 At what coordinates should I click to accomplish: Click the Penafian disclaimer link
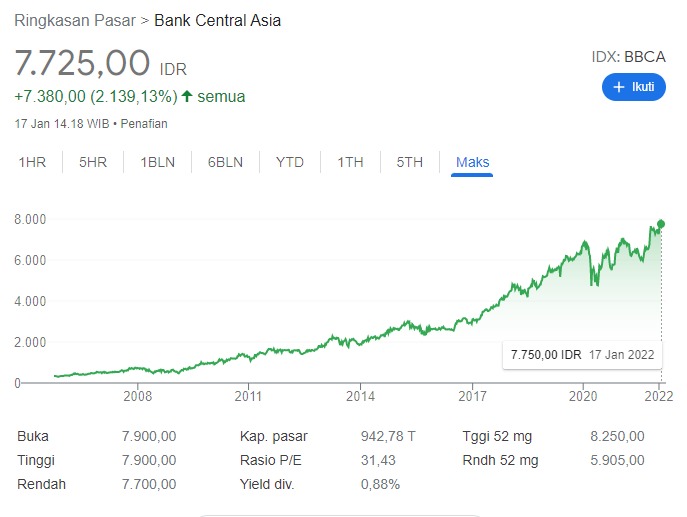[x=146, y=124]
